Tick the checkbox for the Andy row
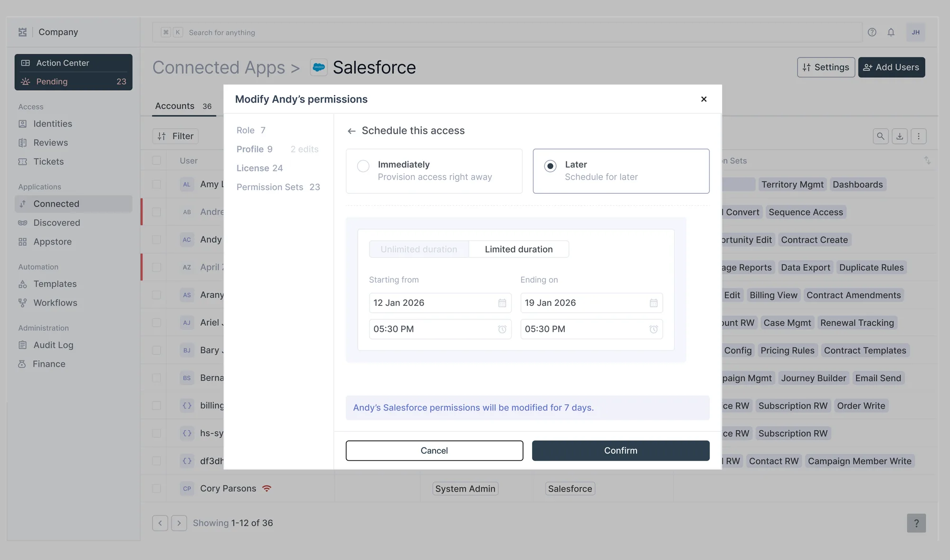The height and width of the screenshot is (560, 950). click(156, 239)
